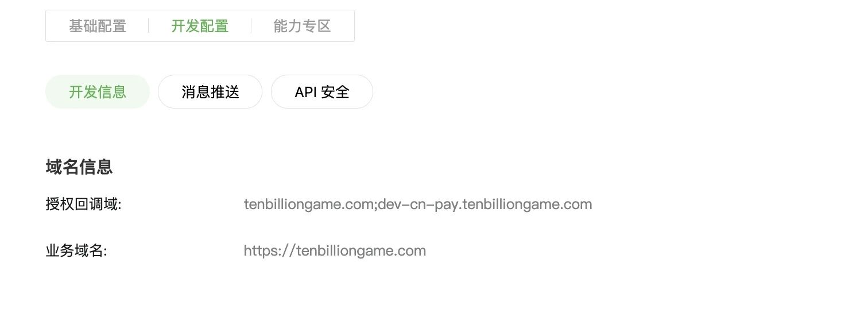The height and width of the screenshot is (309, 868).
Task: Select the 开发信息 pill button
Action: tap(98, 92)
